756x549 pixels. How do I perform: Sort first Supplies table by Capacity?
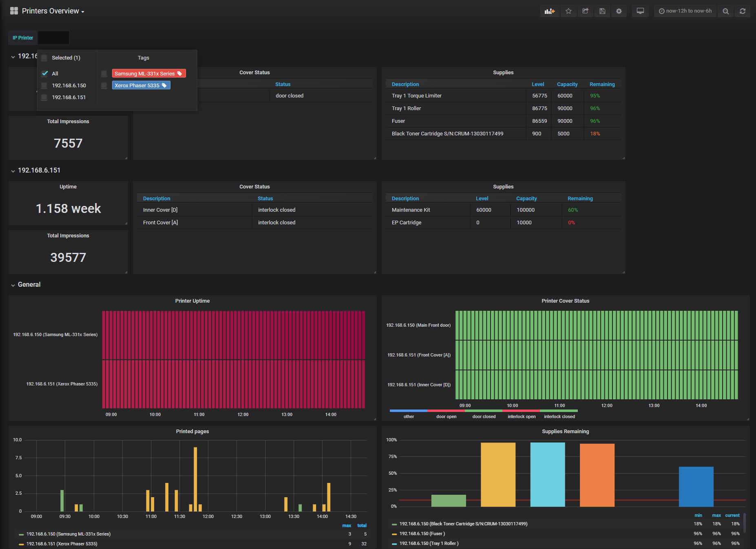click(x=567, y=84)
